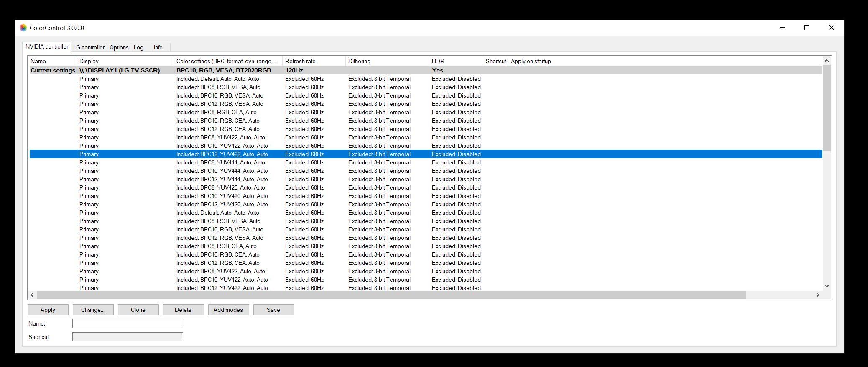This screenshot has width=868, height=367.
Task: Select 'Included: BPC12, YUV420, Auto, Auto' row
Action: pos(426,204)
